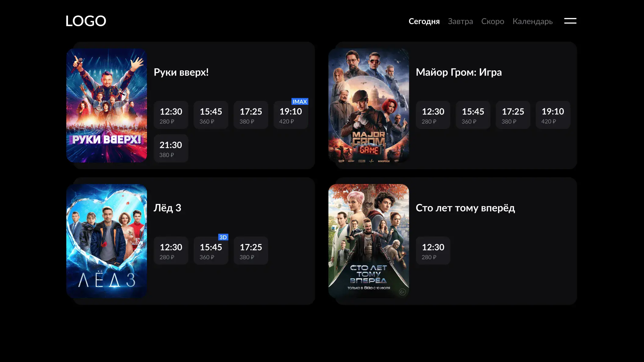This screenshot has height=362, width=644.
Task: View the Лёд 3 movie poster
Action: pos(107,241)
